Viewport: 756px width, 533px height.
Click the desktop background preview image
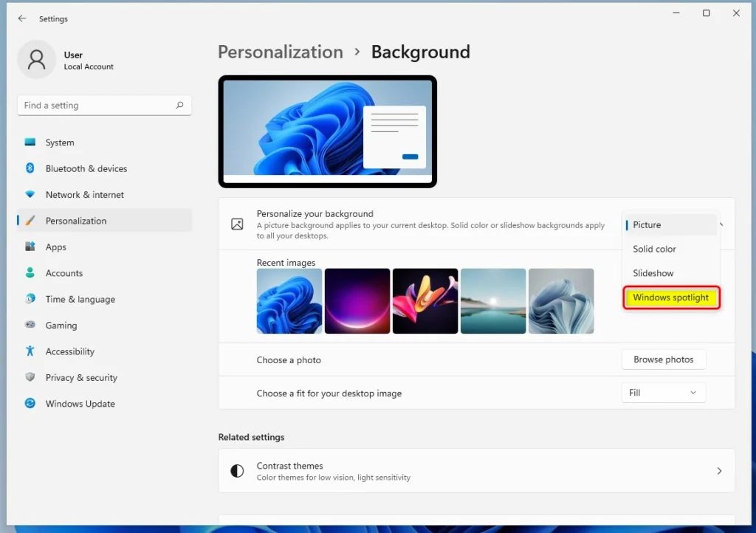coord(327,131)
